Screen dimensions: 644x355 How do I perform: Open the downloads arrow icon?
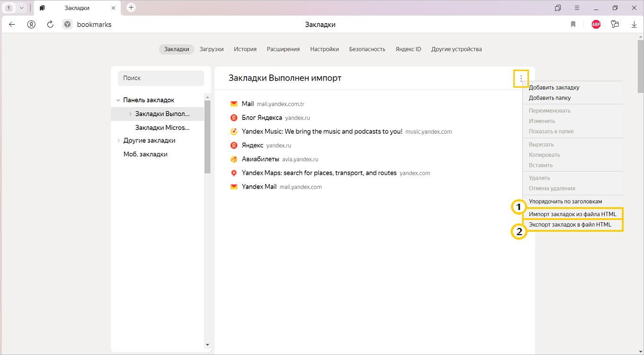[x=634, y=25]
